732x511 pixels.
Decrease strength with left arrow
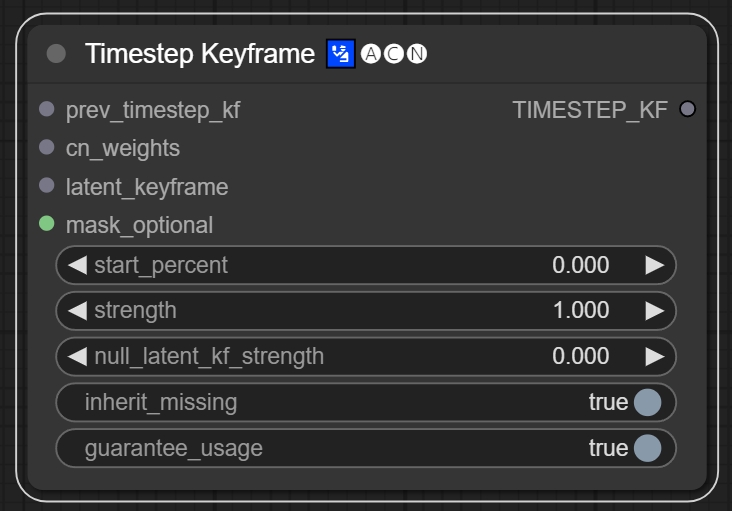click(77, 310)
